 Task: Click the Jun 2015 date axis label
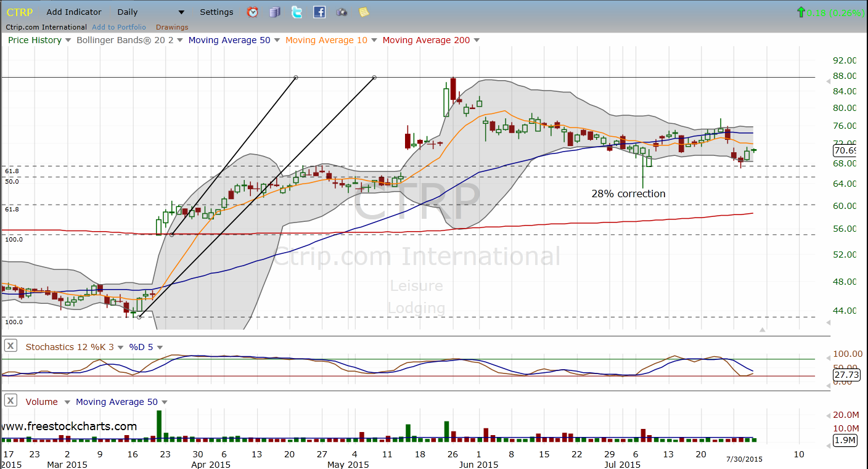click(477, 464)
